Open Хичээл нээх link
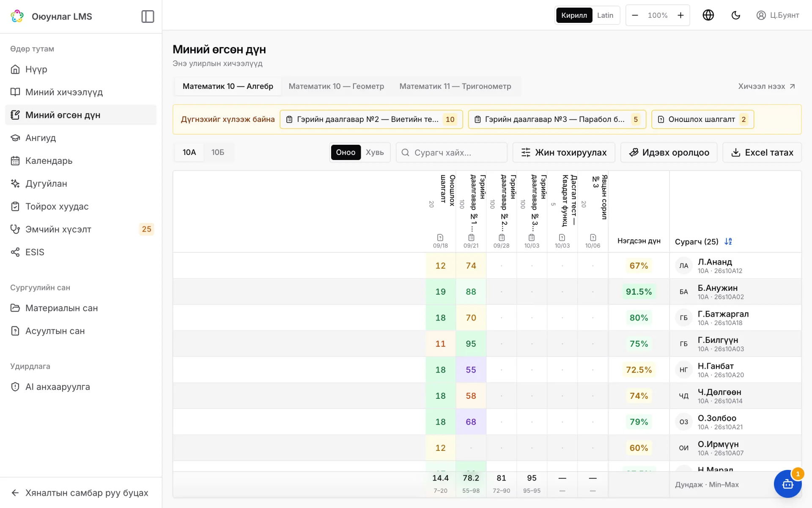The height and width of the screenshot is (508, 812). [x=766, y=86]
